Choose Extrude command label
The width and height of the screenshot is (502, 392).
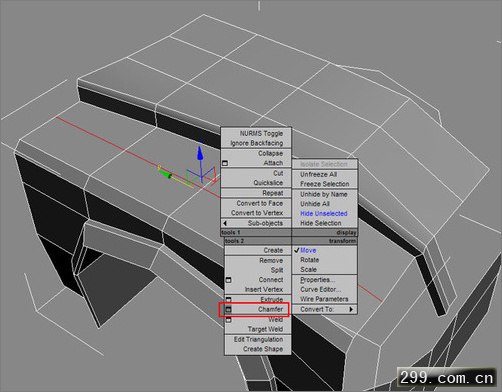pyautogui.click(x=271, y=300)
